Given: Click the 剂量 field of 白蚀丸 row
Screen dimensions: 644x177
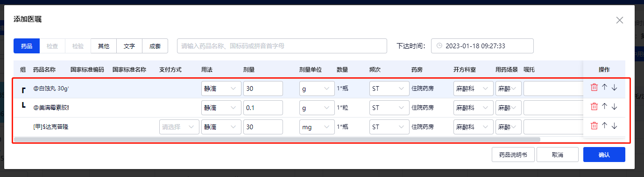Looking at the screenshot, I should 263,88.
